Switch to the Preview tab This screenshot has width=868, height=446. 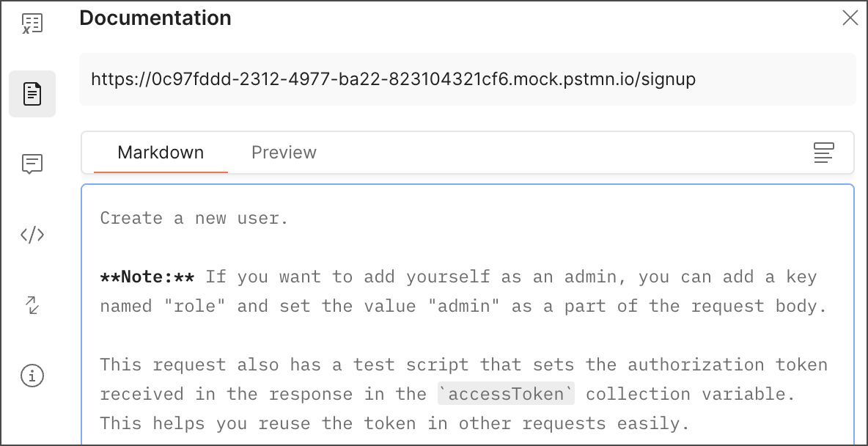point(284,153)
